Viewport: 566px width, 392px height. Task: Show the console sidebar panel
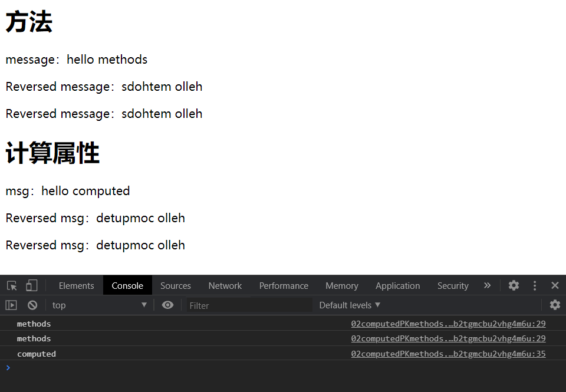11,305
